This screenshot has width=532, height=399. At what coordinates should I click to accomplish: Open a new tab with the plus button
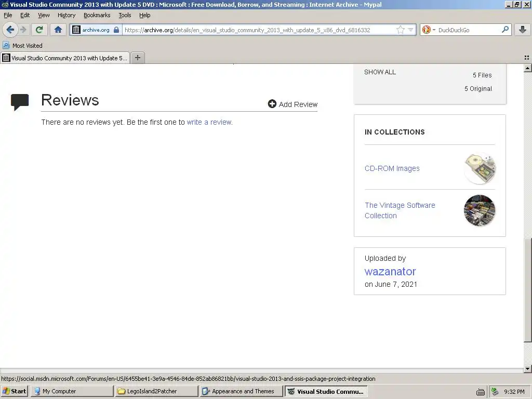pyautogui.click(x=137, y=58)
